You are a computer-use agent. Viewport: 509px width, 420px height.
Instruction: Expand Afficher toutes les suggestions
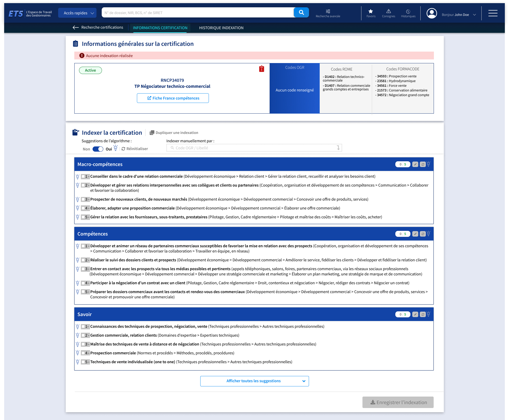(254, 381)
